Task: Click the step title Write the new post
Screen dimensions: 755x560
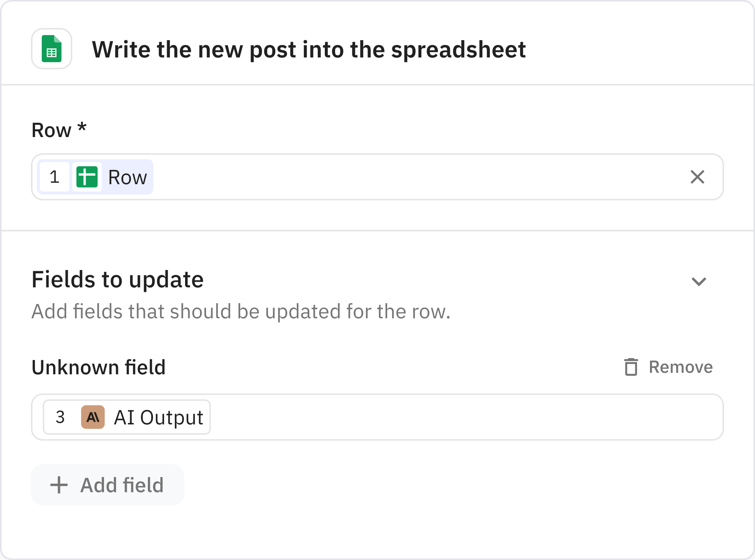Action: point(309,49)
